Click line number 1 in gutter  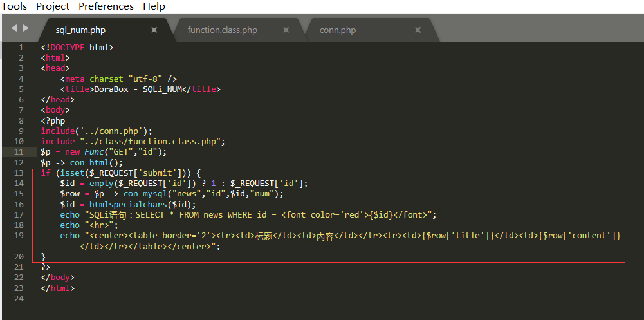tap(21, 48)
